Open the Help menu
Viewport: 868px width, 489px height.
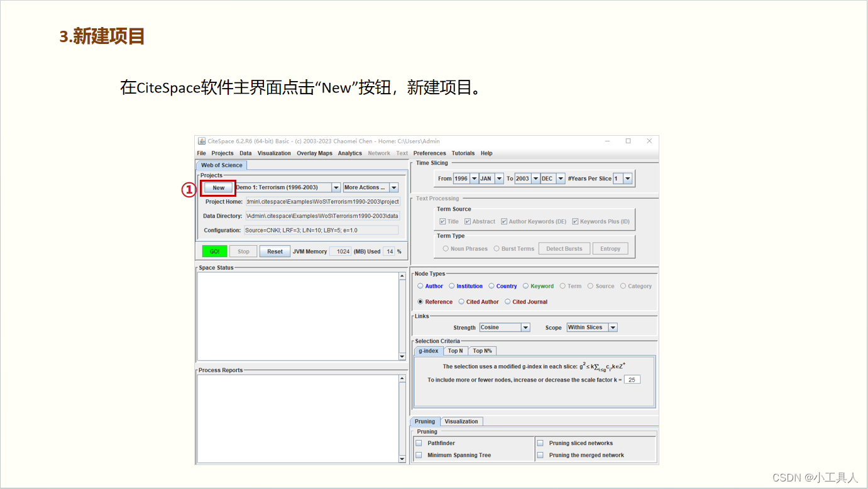pyautogui.click(x=486, y=153)
